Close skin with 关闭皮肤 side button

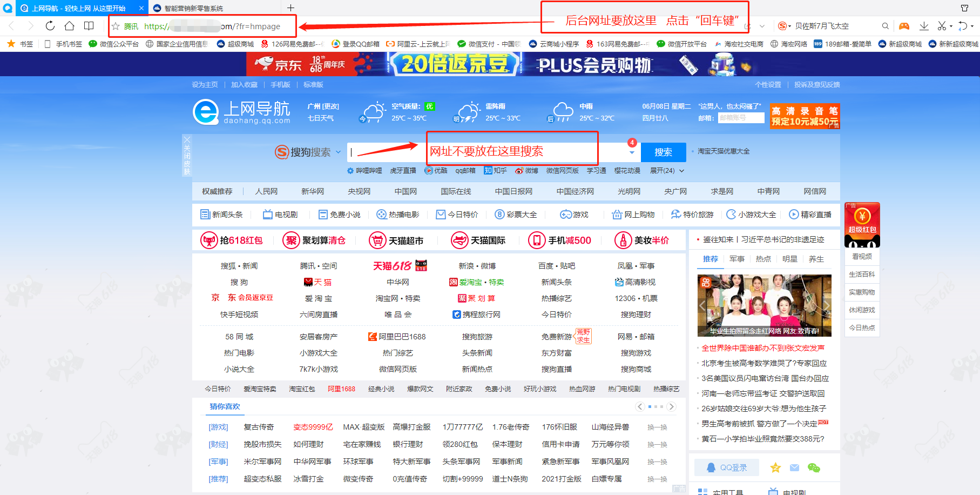(187, 155)
